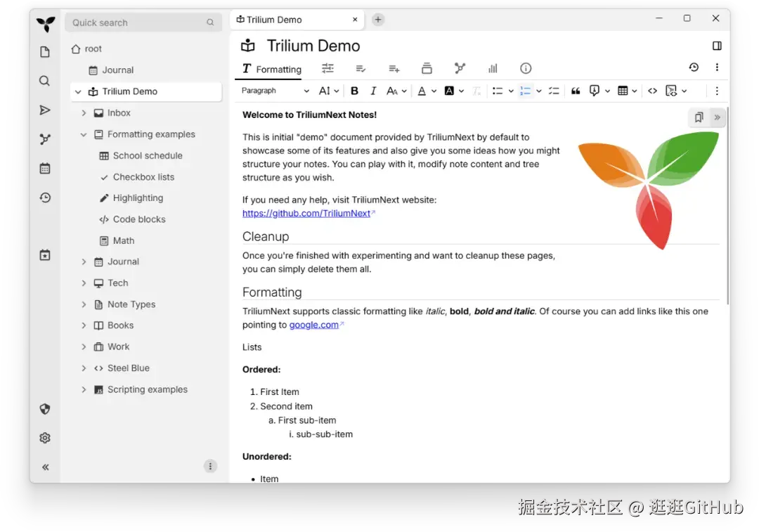Expand the Tech tree node
This screenshot has width=759, height=532.
pos(84,283)
